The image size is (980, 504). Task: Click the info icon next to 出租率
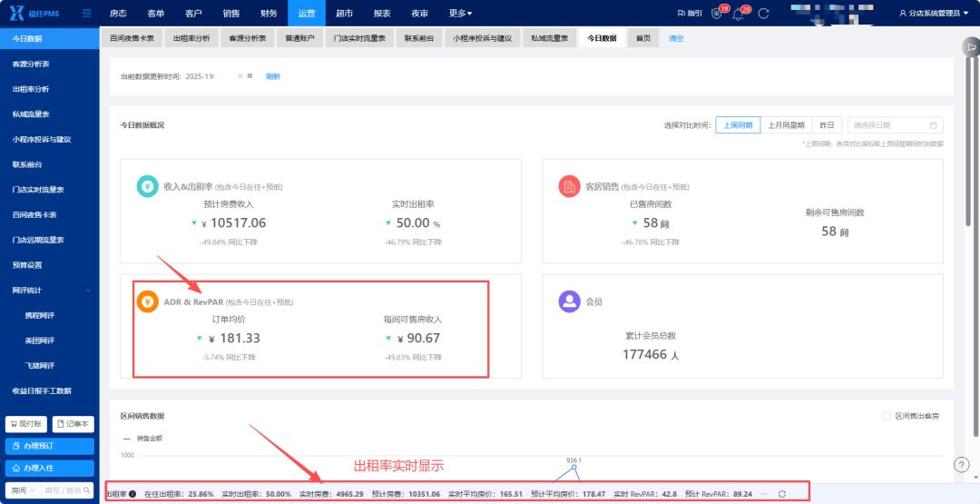pyautogui.click(x=132, y=494)
